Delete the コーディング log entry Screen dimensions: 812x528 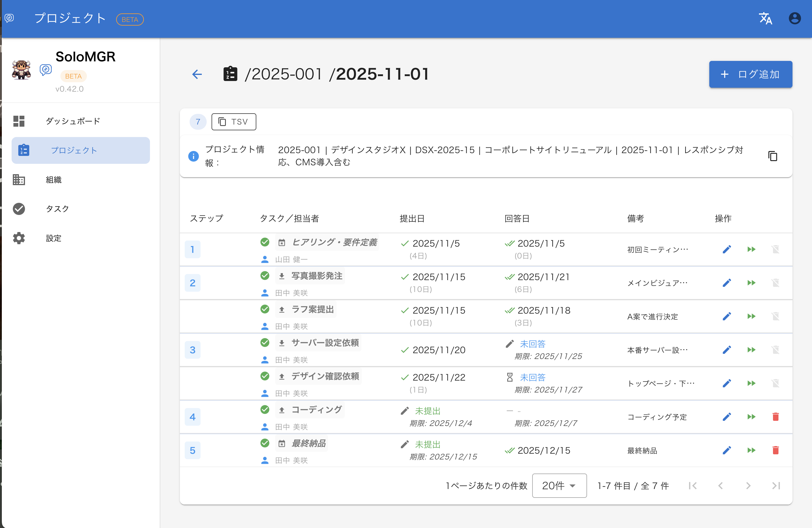775,417
